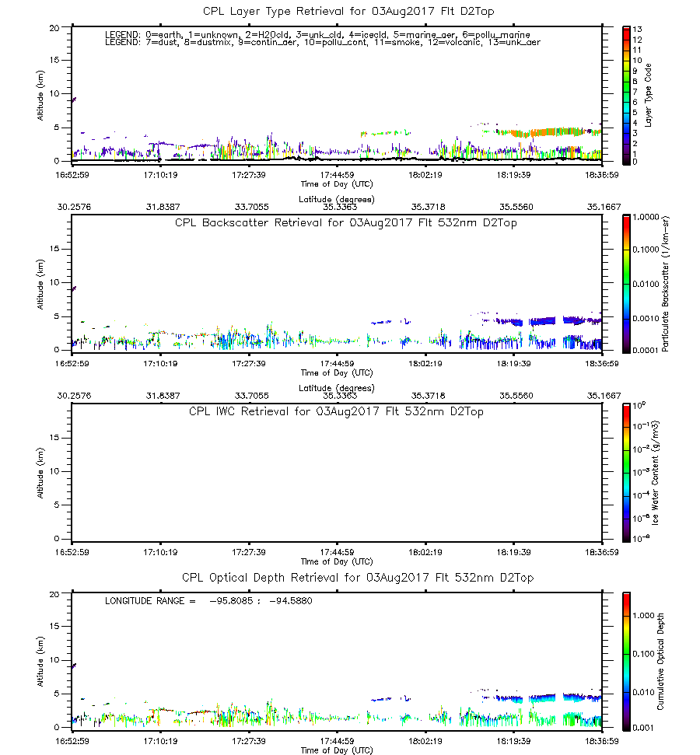Click latitude 33.7055 above the Backscatter plot
The image size is (700, 755).
pyautogui.click(x=251, y=207)
